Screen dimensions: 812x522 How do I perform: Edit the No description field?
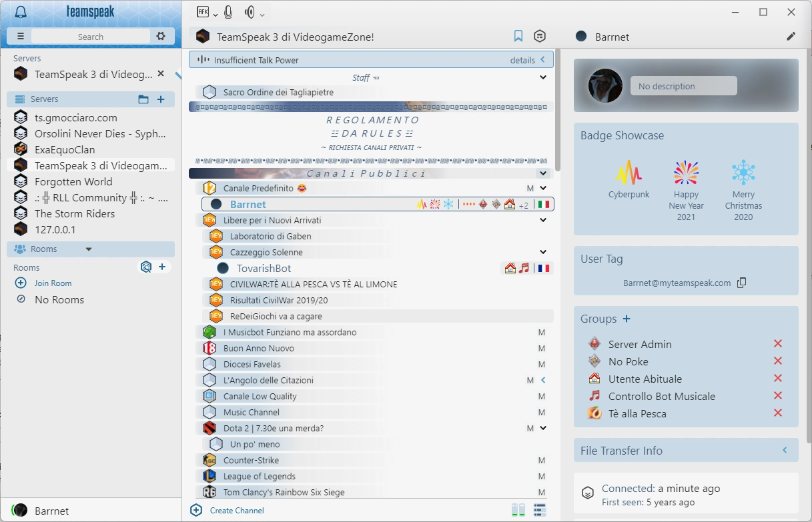tap(684, 86)
